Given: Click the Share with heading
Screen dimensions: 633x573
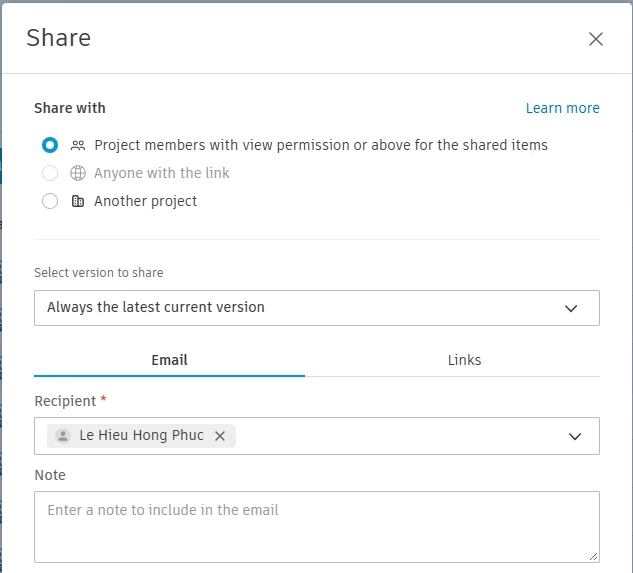Looking at the screenshot, I should (x=70, y=108).
